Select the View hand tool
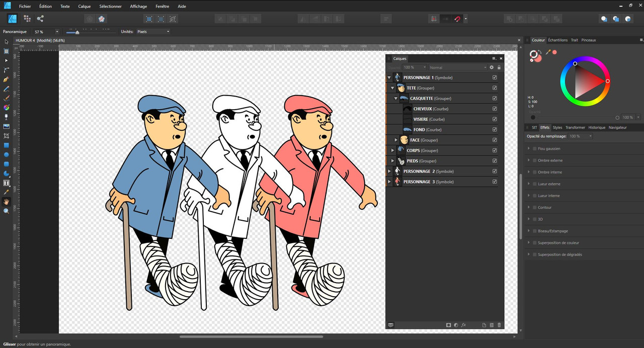 click(7, 202)
